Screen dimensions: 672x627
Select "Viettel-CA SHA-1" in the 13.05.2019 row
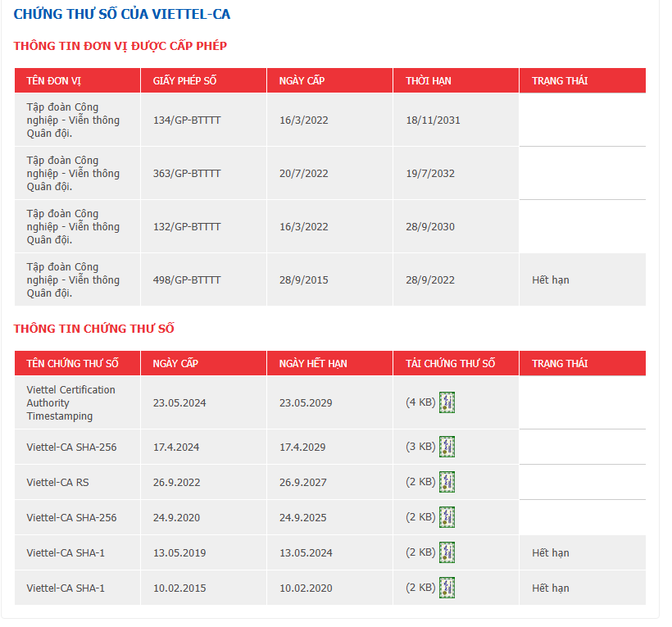tap(66, 553)
